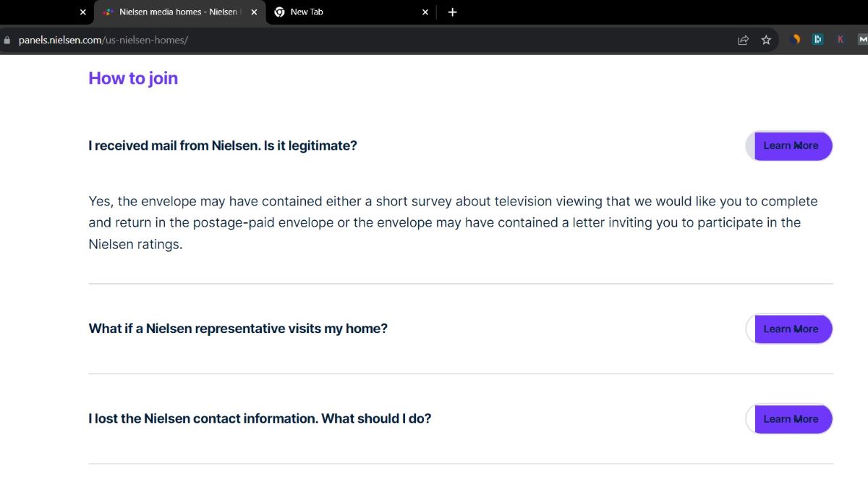Click the 'I received mail from Nielsen' question

tap(223, 146)
